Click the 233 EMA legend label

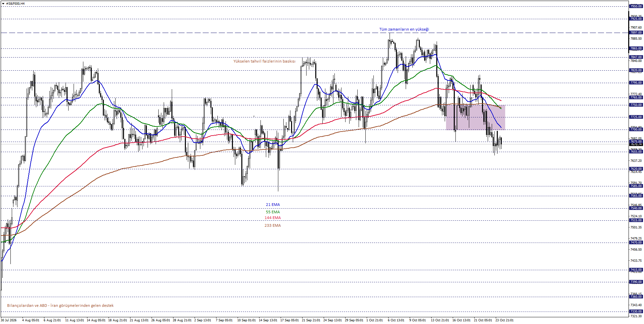pyautogui.click(x=273, y=225)
